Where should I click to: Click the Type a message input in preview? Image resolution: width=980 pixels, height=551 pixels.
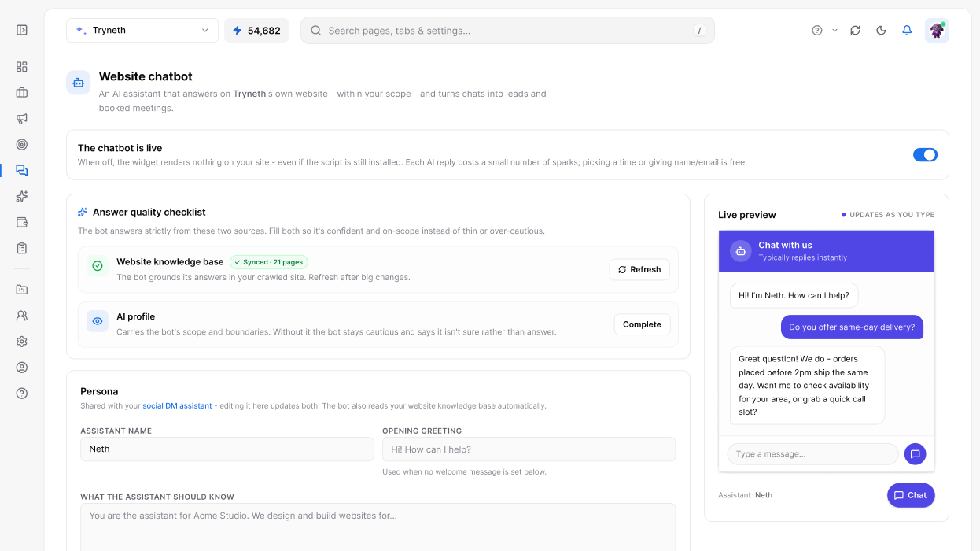point(812,454)
